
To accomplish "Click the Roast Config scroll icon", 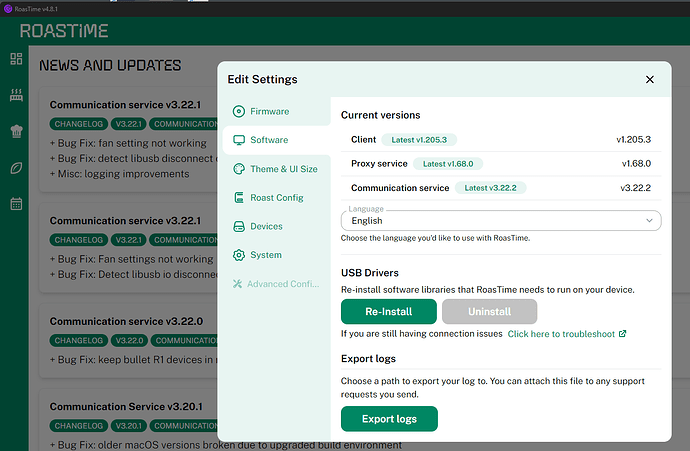I will (x=239, y=198).
